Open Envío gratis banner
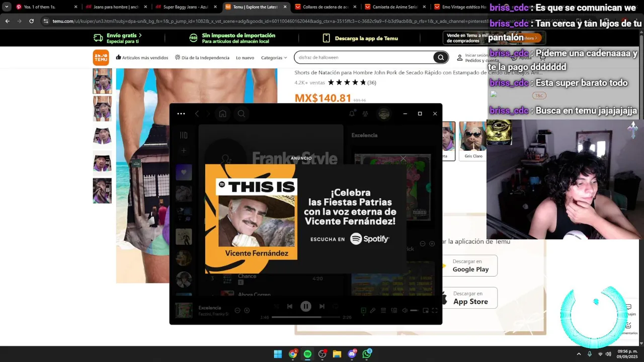Screen dimensions: 644x362 [x=118, y=38]
